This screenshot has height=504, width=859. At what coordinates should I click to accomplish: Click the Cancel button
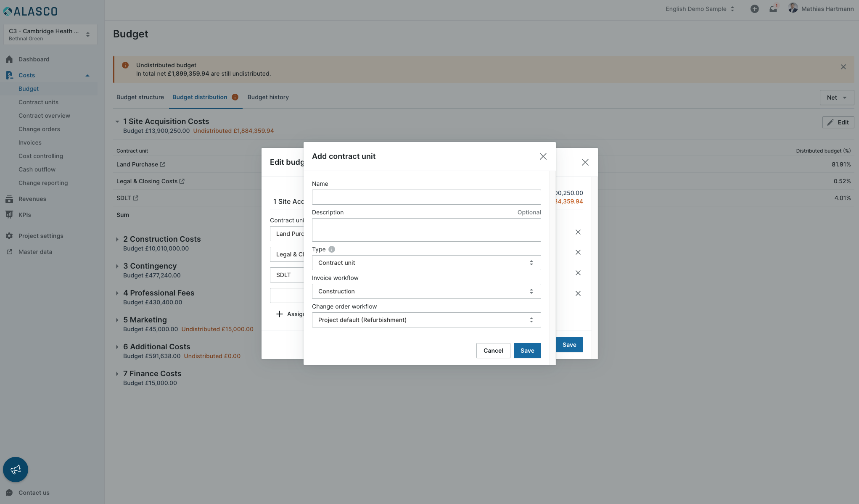(x=493, y=351)
